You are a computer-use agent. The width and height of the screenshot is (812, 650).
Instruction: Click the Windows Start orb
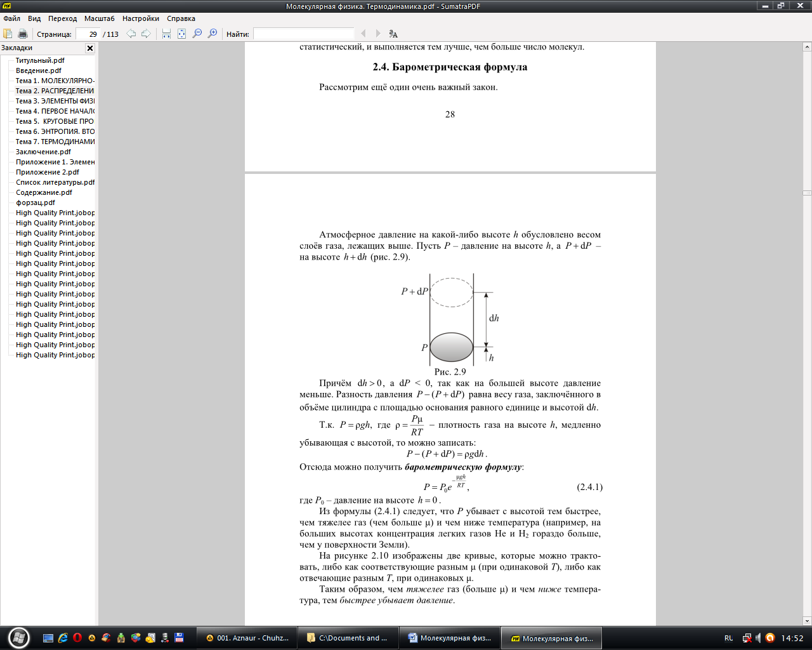click(19, 637)
